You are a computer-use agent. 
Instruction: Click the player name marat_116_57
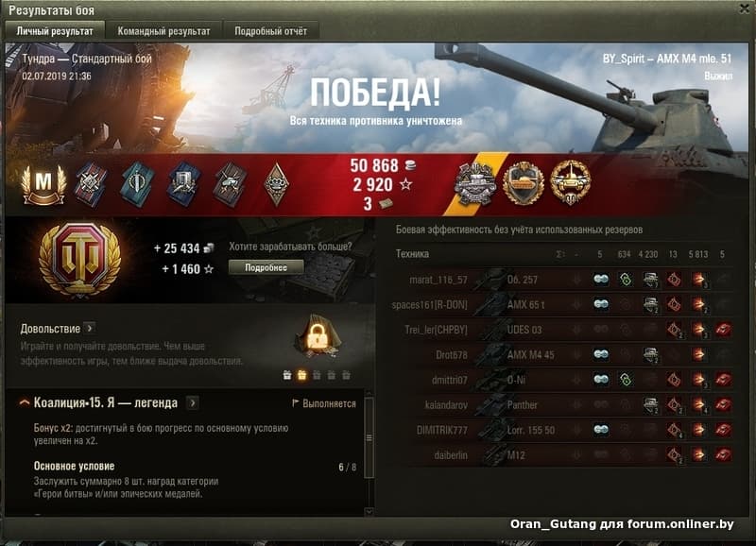tap(438, 280)
